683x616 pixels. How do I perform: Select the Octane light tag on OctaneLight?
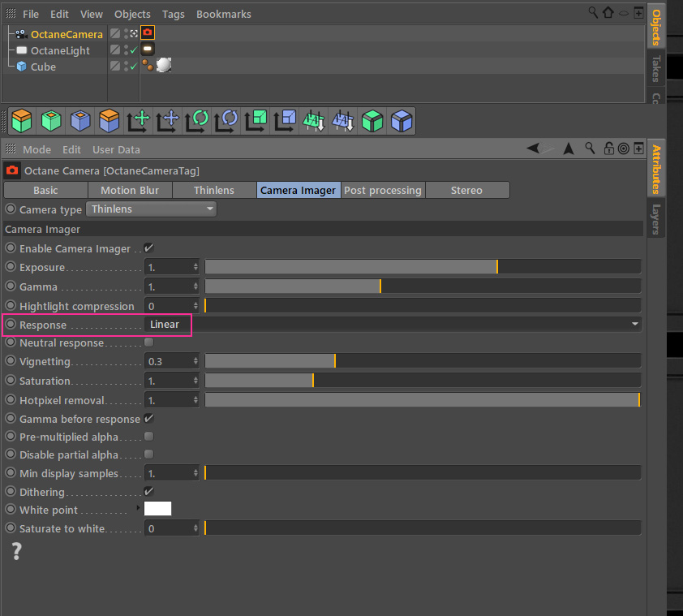(x=148, y=49)
